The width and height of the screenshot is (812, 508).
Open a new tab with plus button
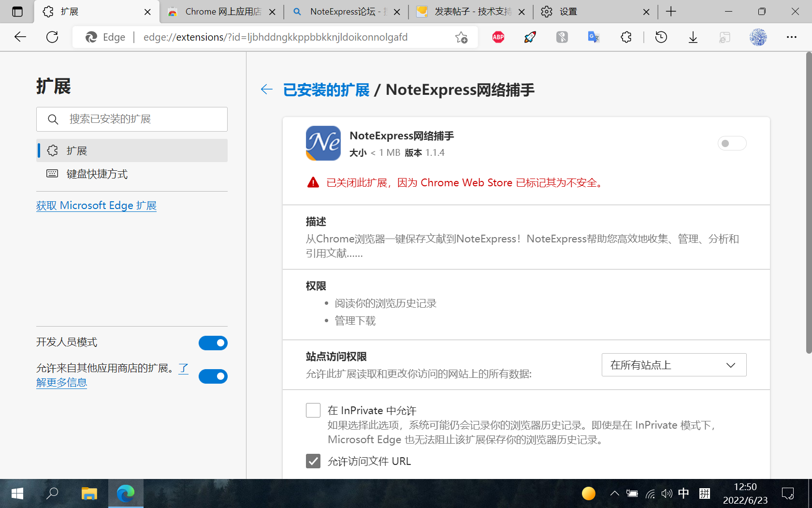click(x=671, y=12)
